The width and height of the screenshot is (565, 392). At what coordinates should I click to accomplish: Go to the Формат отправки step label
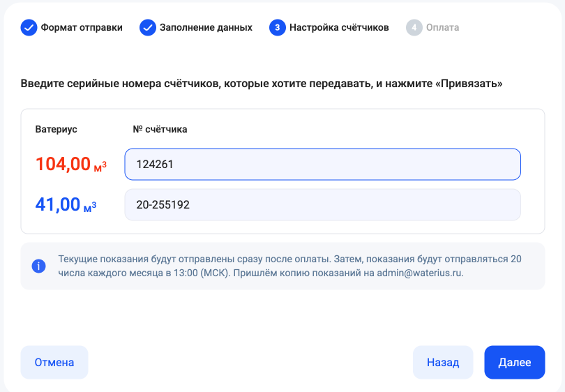coord(82,28)
